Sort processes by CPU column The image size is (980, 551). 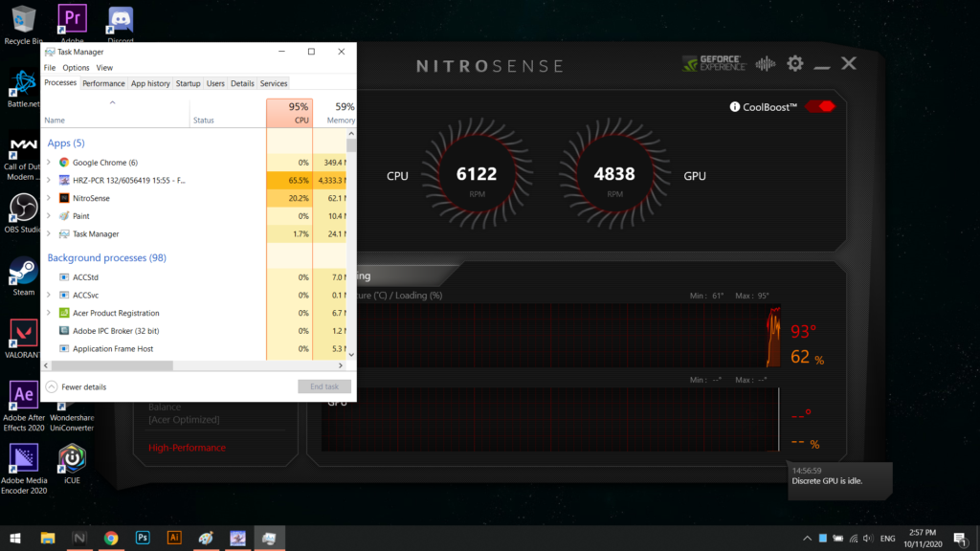pyautogui.click(x=289, y=113)
